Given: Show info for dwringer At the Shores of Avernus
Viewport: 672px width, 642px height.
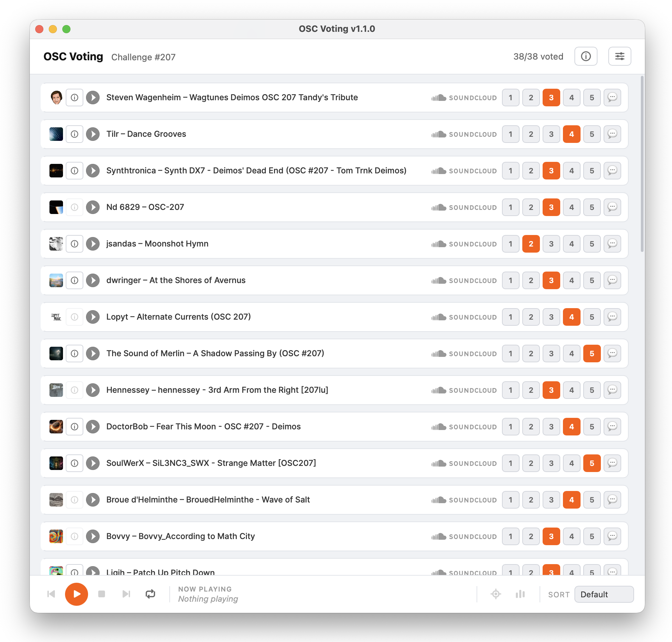Looking at the screenshot, I should 74,280.
